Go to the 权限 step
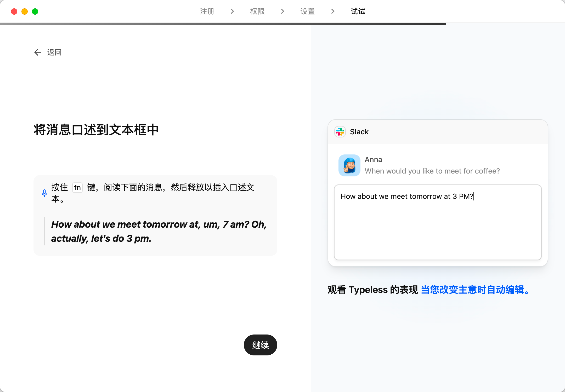 coord(257,11)
